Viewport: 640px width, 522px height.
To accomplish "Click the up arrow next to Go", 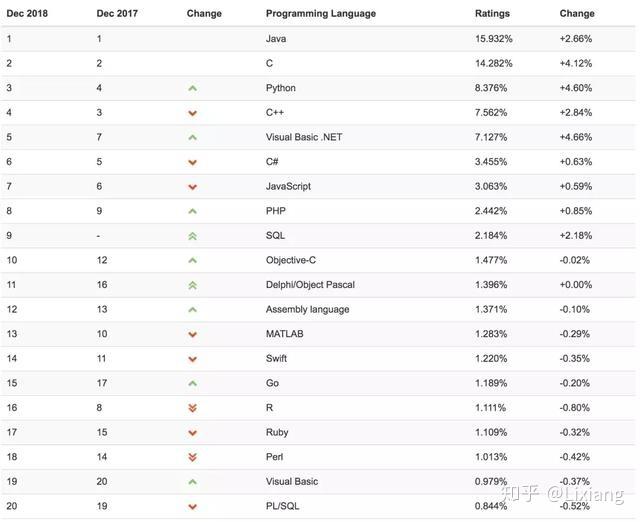I will tap(193, 383).
